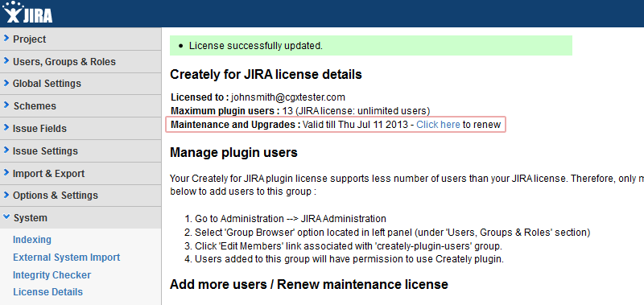Open the Issue Settings heading

point(45,151)
